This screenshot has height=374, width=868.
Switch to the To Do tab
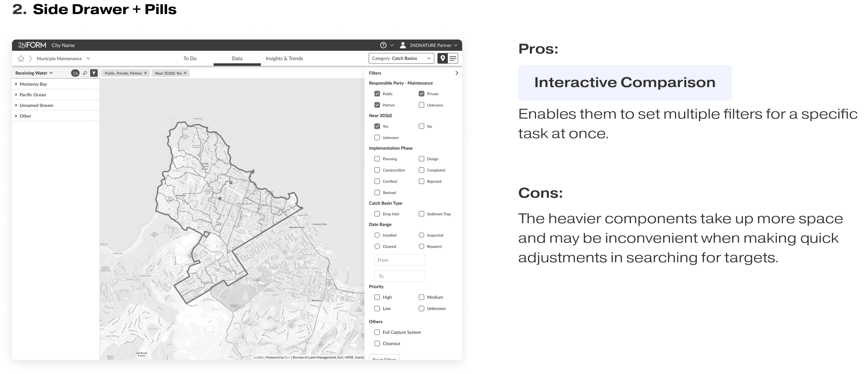tap(190, 58)
